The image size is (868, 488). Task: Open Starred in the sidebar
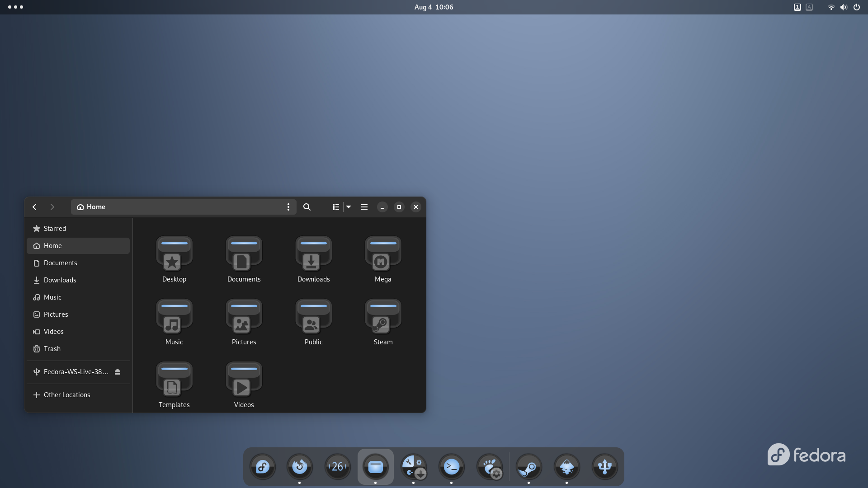coord(55,229)
